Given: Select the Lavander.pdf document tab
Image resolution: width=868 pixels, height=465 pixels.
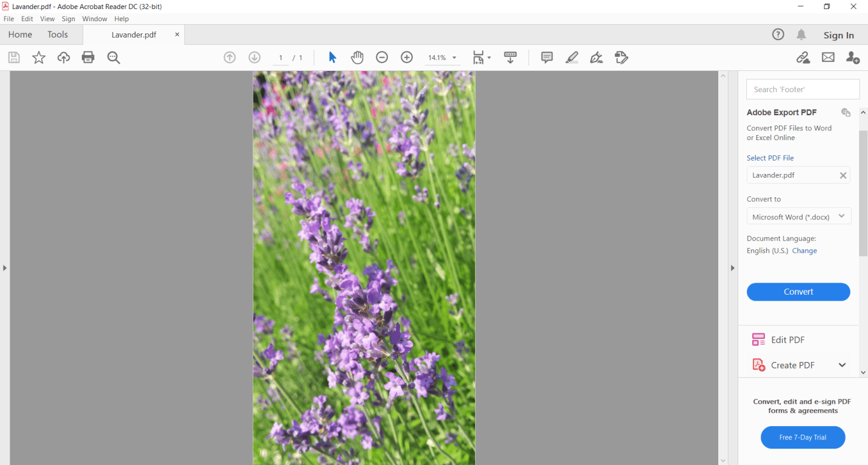Looking at the screenshot, I should tap(134, 35).
